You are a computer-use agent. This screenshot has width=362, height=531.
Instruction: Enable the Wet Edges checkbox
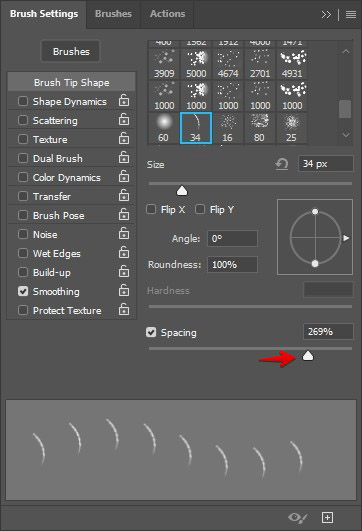23,253
